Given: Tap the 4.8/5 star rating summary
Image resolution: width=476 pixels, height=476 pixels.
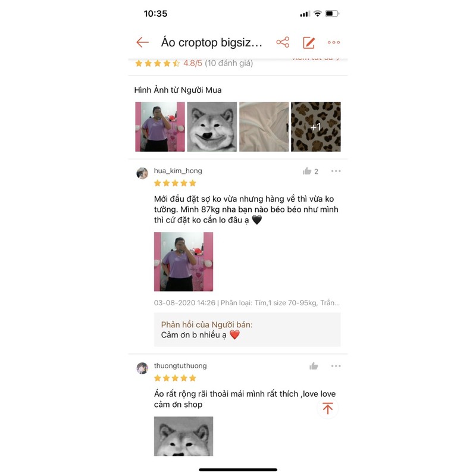Looking at the screenshot, I should pos(194,63).
